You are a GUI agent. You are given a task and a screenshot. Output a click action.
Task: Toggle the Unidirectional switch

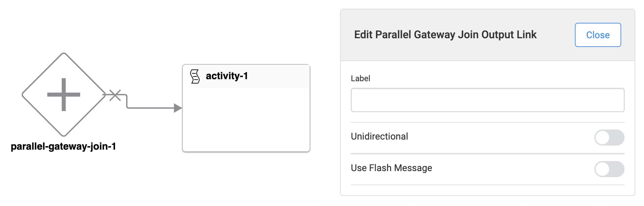click(609, 138)
